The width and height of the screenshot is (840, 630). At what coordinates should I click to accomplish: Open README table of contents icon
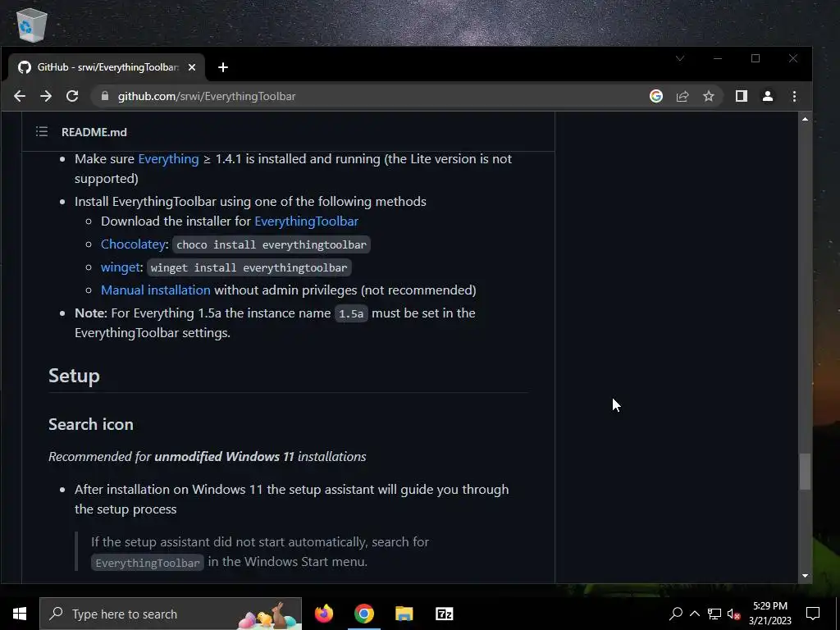pyautogui.click(x=42, y=132)
